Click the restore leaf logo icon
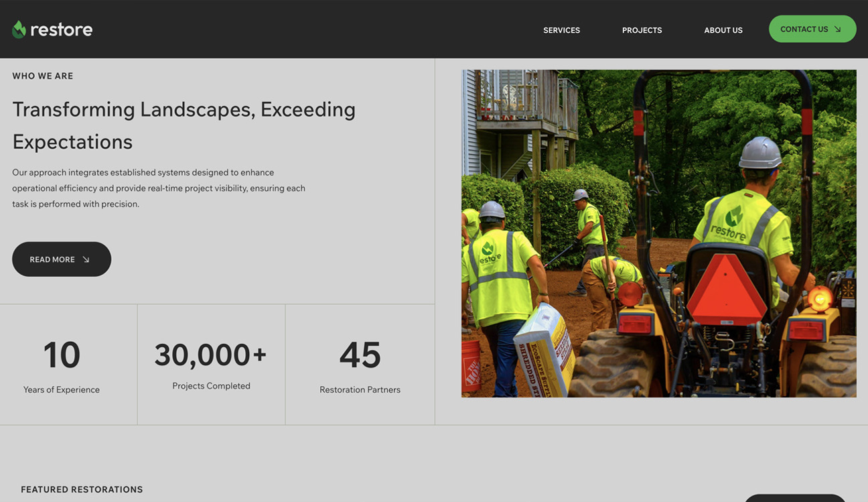 [19, 29]
